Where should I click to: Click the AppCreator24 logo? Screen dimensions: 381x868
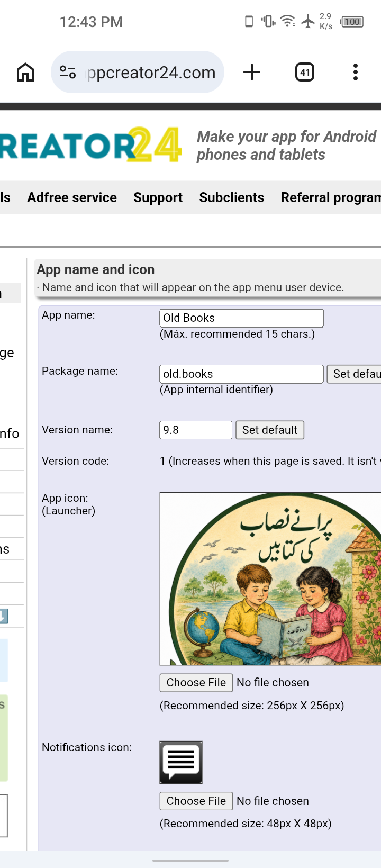tap(91, 145)
